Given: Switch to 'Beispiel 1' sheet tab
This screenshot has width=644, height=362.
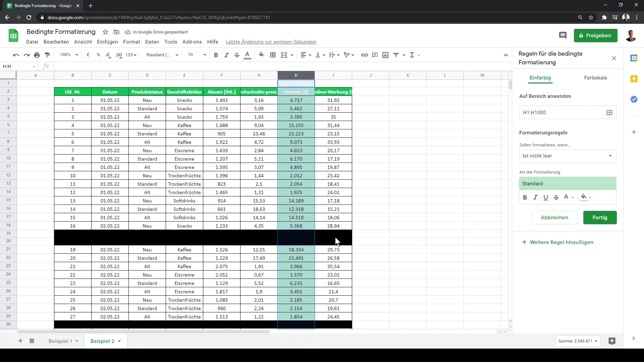Looking at the screenshot, I should (60, 341).
